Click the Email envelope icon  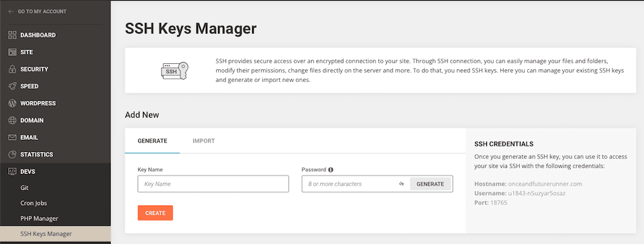12,137
